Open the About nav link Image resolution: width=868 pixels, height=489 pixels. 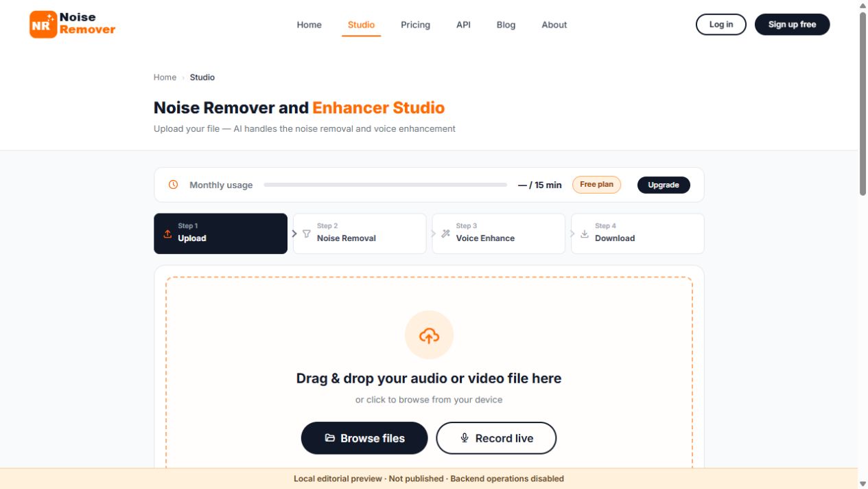(x=554, y=25)
